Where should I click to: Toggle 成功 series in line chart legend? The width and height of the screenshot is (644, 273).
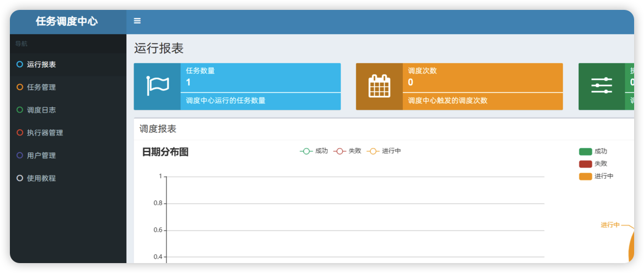click(314, 151)
